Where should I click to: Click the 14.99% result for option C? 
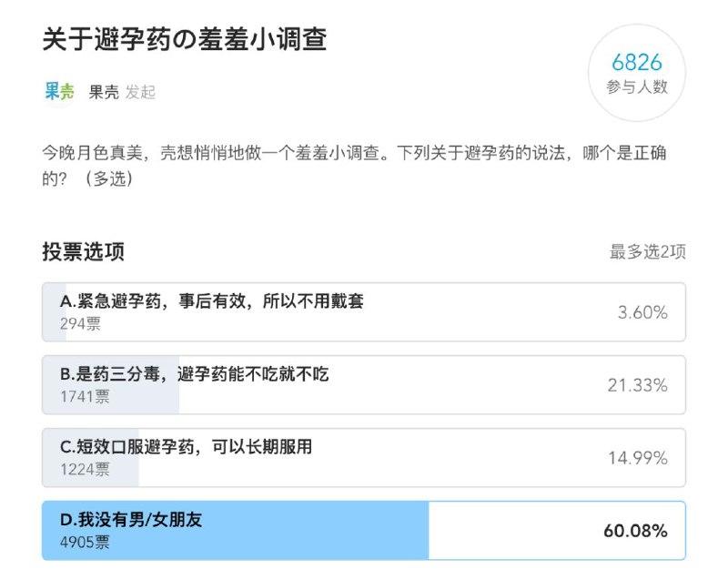click(638, 458)
